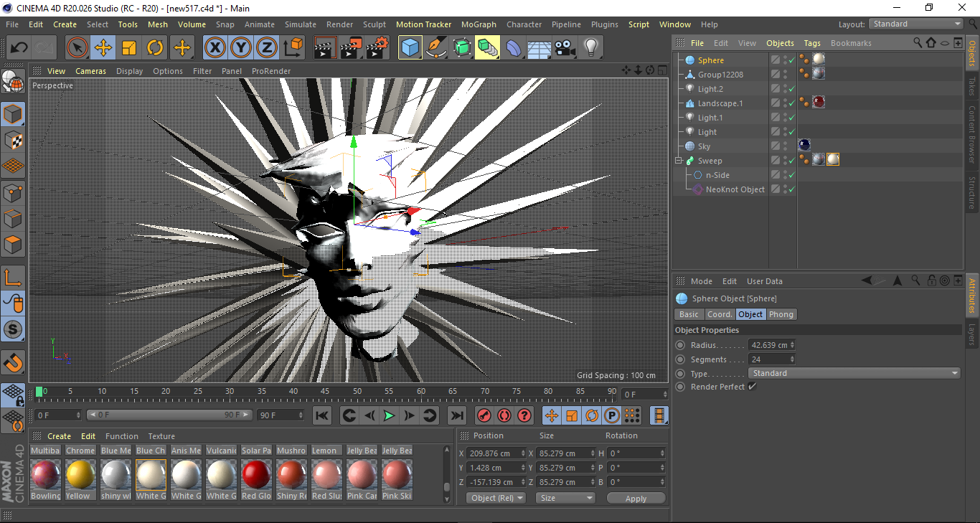Screen dimensions: 980x523
Task: Toggle PLA point-level animation dots icon
Action: 632,415
